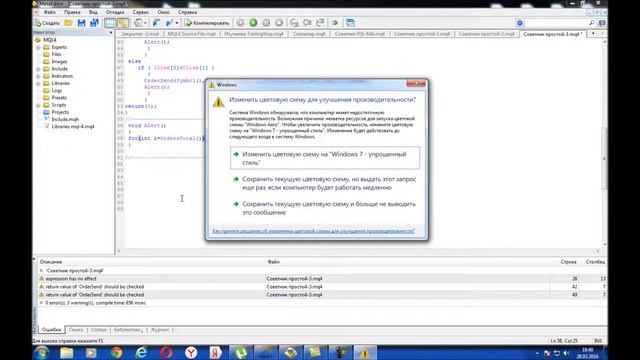The width and height of the screenshot is (640, 360).
Task: Switch to the MQL4 Source File.mq4 tab
Action: pos(191,34)
